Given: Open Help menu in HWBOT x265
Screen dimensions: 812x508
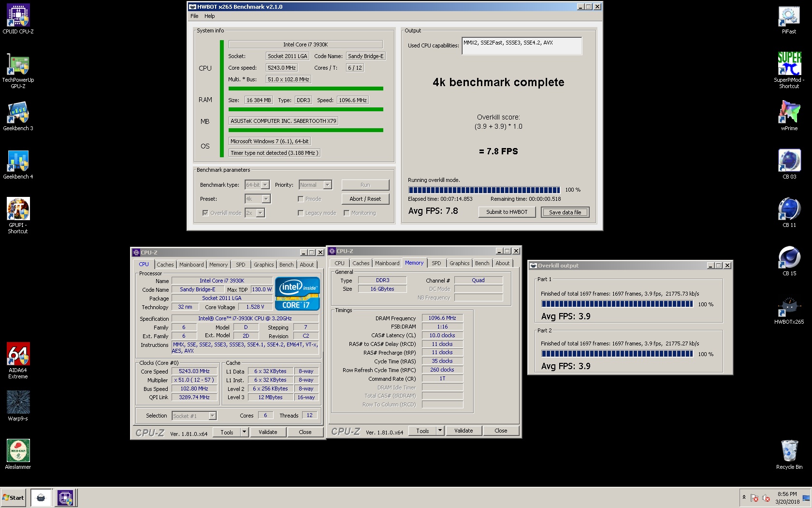Looking at the screenshot, I should point(209,16).
